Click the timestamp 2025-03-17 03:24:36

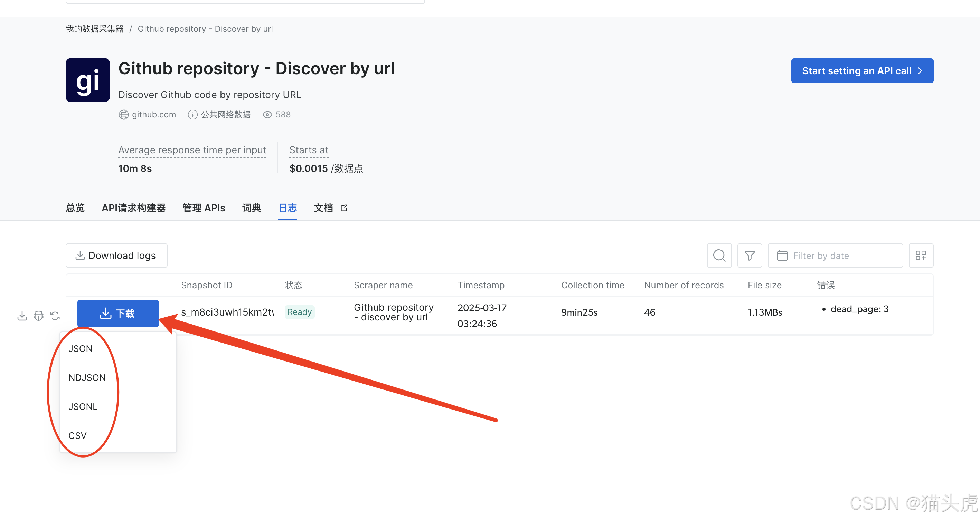482,316
